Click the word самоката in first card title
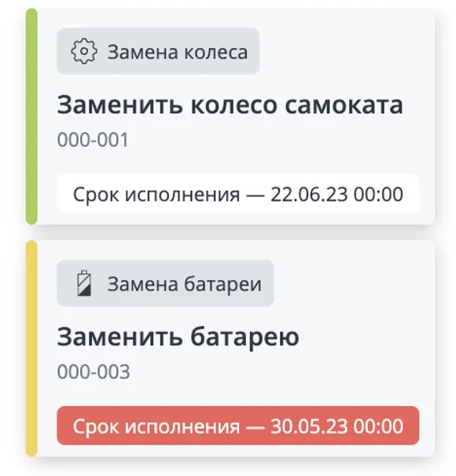 click(344, 105)
